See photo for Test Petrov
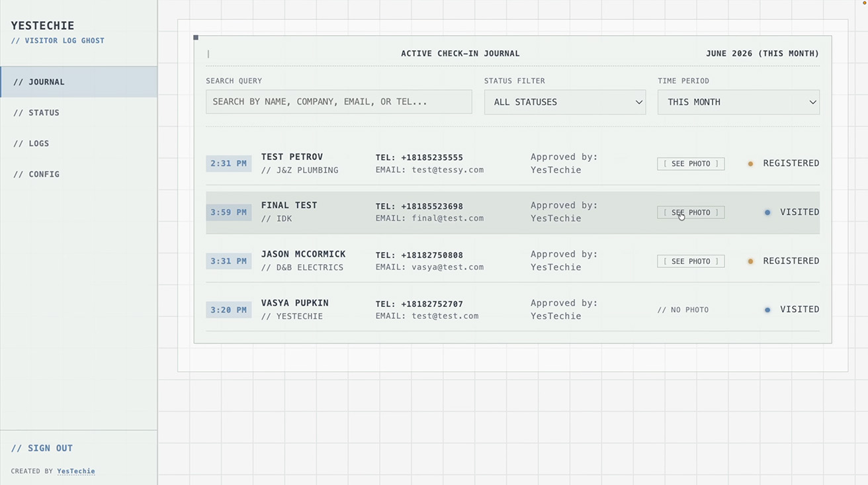 pos(691,163)
